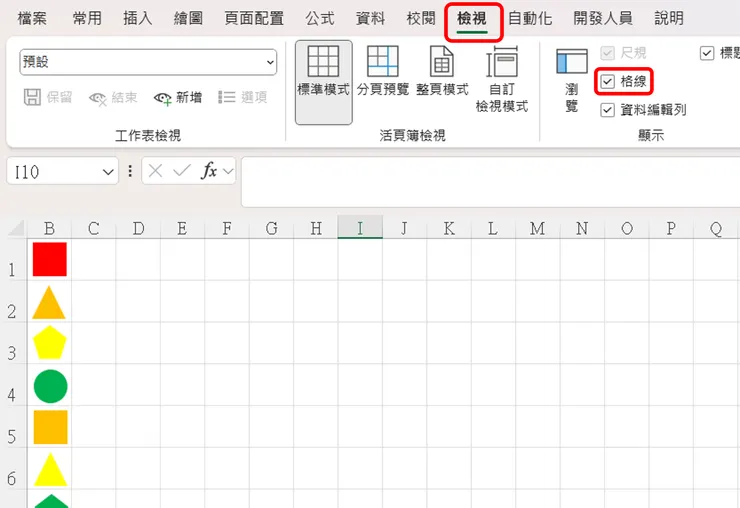The image size is (740, 508).
Task: Open the 頁面配置 (Page Layout) tab
Action: coord(254,18)
